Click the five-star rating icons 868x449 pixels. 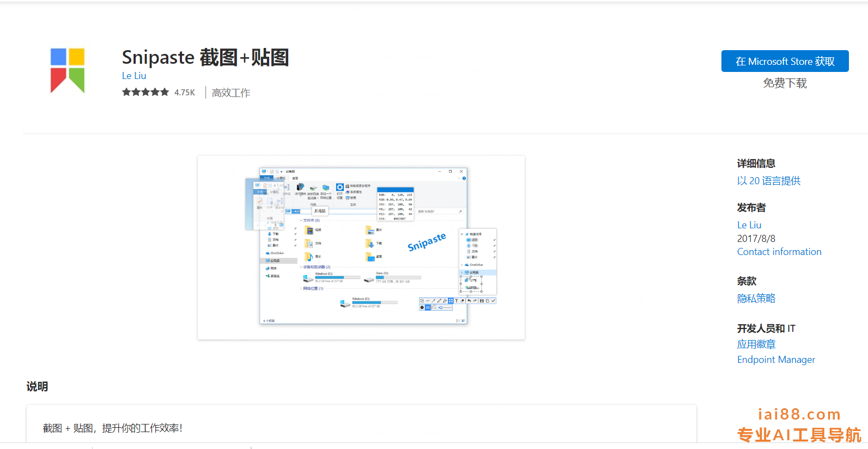coord(145,92)
